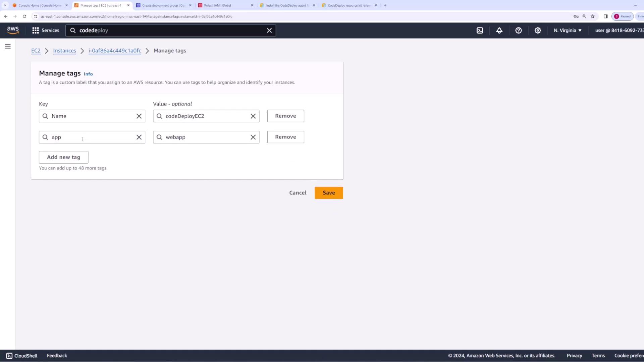The image size is (644, 362).
Task: Clear the codedeploy search text
Action: pos(269,31)
